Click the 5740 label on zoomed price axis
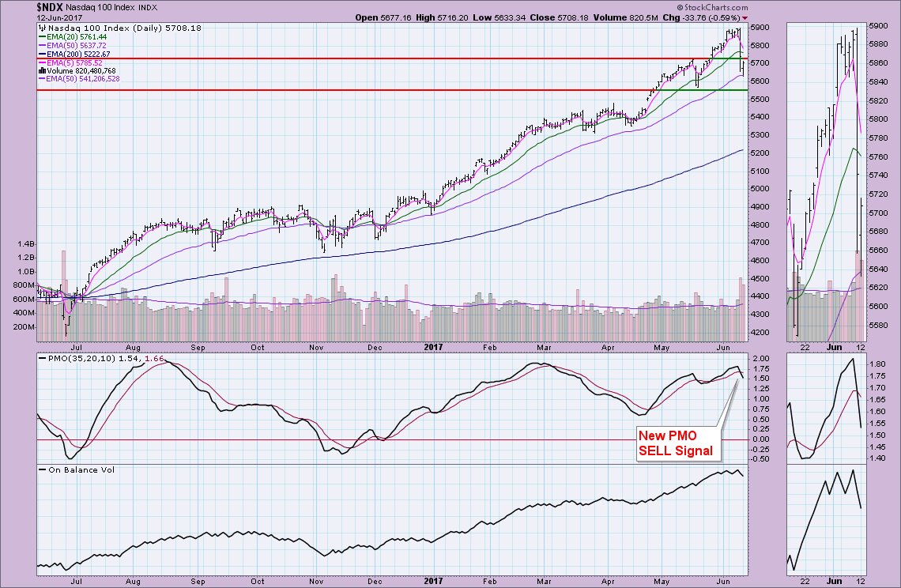 (877, 175)
